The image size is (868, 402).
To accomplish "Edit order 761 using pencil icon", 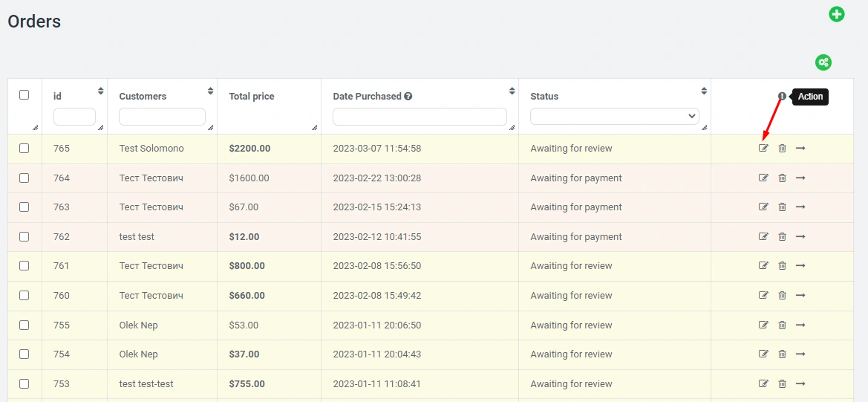I will tap(763, 266).
